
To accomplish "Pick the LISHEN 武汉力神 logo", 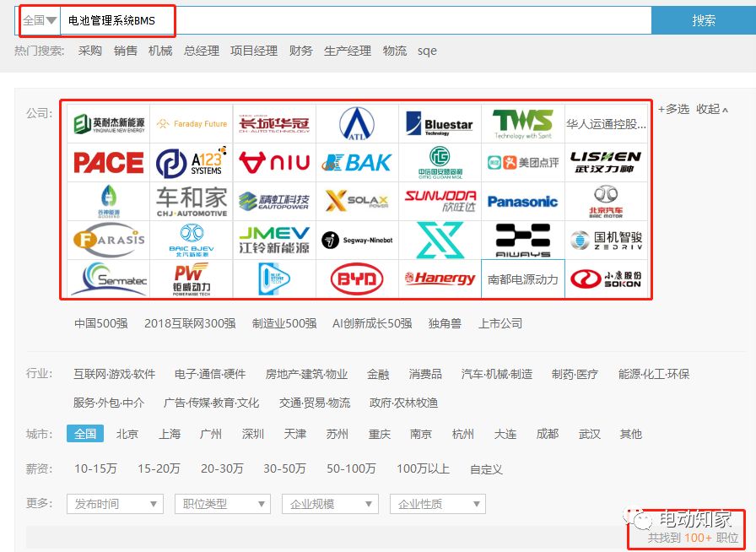I will 606,163.
